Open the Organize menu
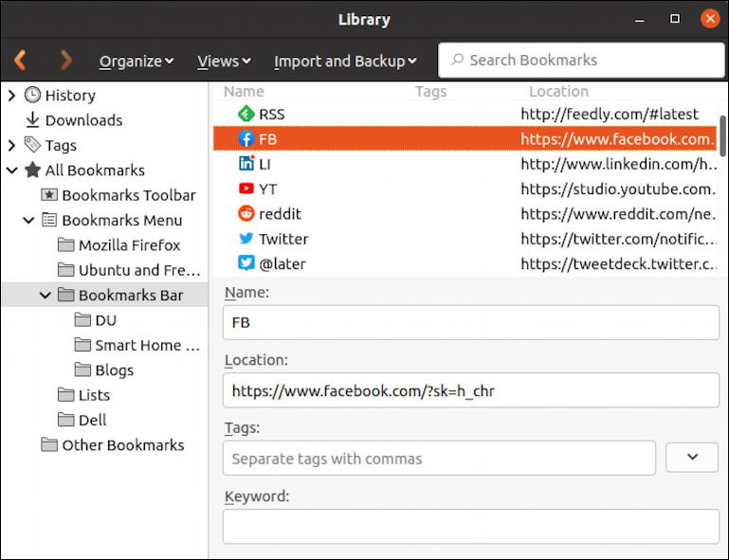 click(137, 61)
